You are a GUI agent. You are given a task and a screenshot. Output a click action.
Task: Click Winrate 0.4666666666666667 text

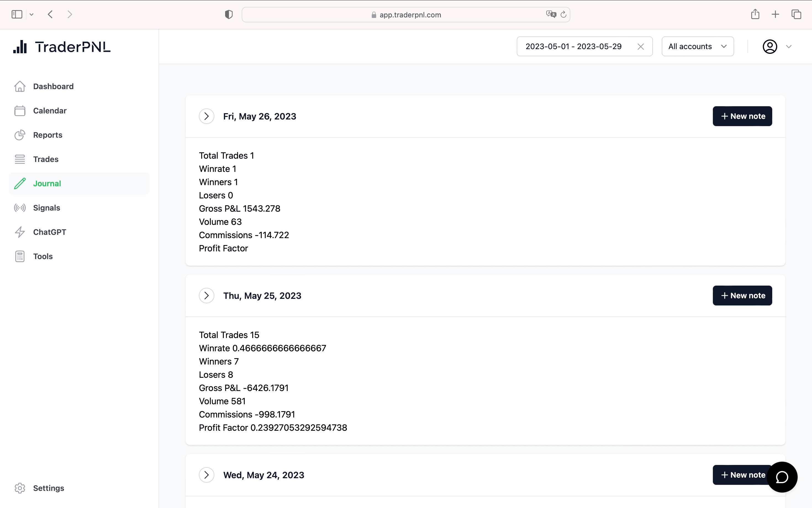pos(262,348)
